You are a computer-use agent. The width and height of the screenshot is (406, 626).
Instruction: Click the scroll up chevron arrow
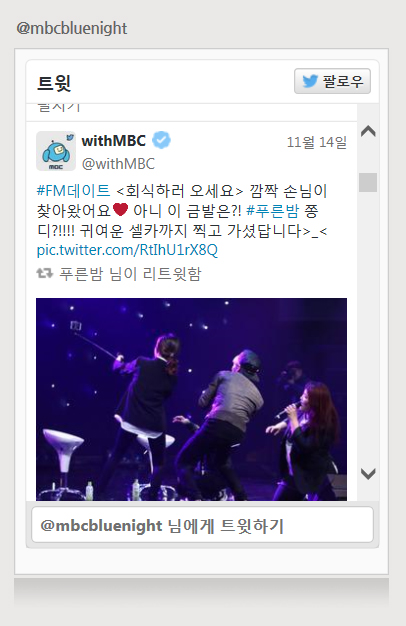[x=368, y=131]
